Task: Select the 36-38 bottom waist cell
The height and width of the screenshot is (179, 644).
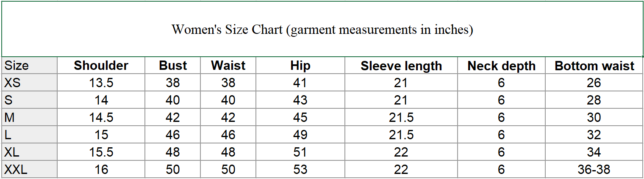Action: tap(594, 170)
